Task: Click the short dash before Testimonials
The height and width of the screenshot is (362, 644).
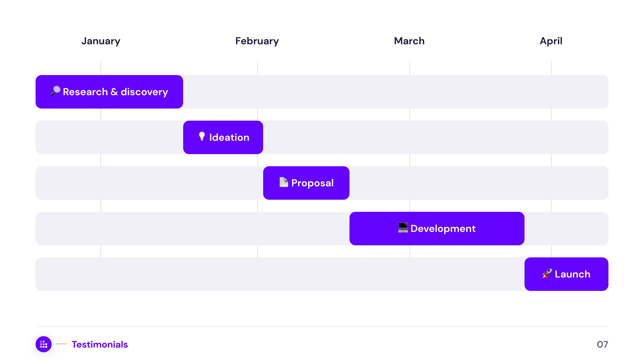Action: click(x=62, y=344)
